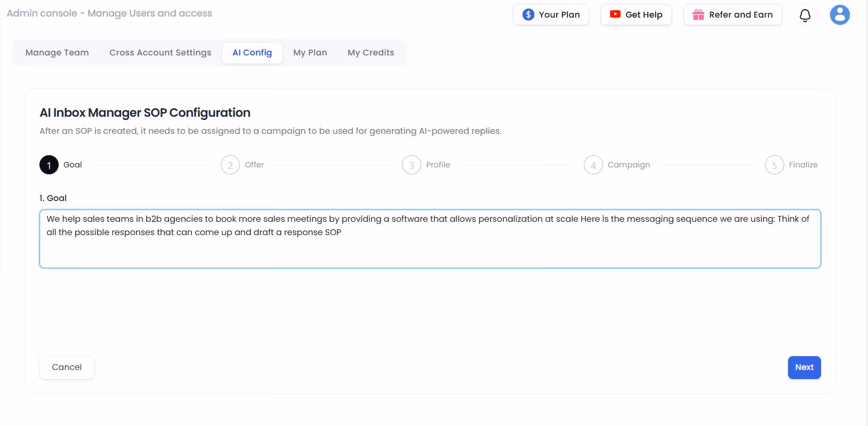
Task: Jump to step 3 Profile circle
Action: click(x=412, y=165)
